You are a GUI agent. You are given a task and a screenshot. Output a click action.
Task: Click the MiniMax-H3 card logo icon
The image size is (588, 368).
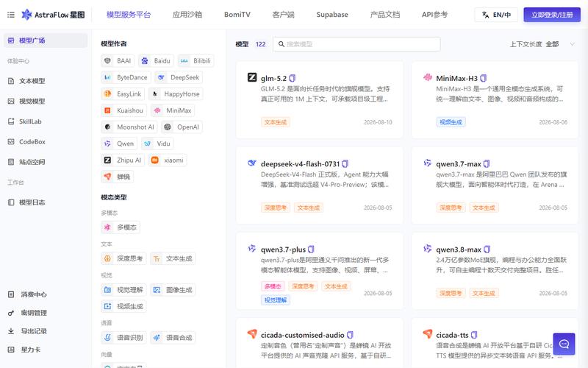click(x=428, y=77)
